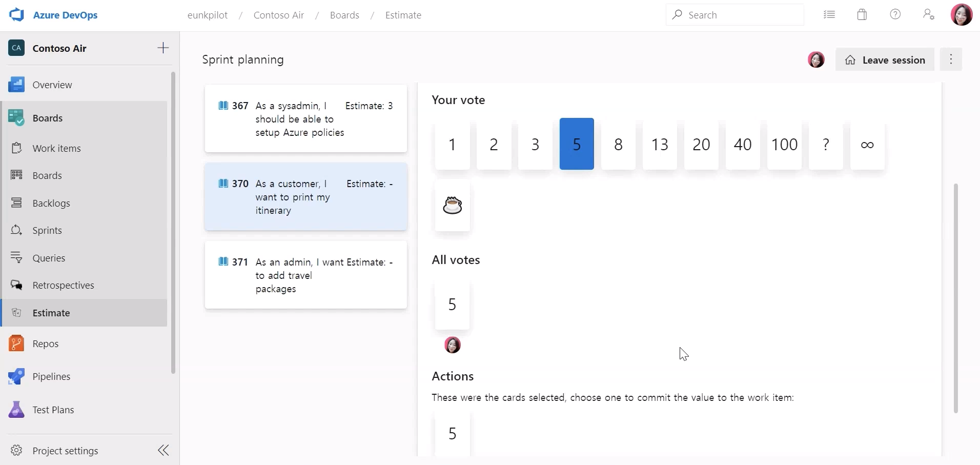
Task: Click the Retrospectives icon in sidebar
Action: point(16,285)
